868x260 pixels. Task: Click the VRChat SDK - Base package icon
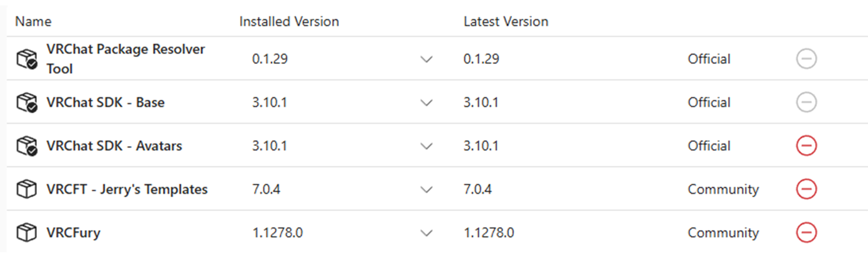click(26, 102)
